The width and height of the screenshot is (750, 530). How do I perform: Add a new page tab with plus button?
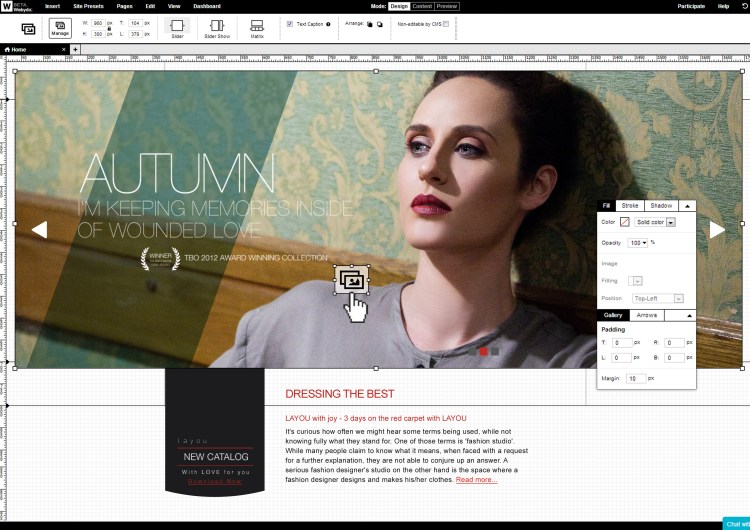(74, 49)
